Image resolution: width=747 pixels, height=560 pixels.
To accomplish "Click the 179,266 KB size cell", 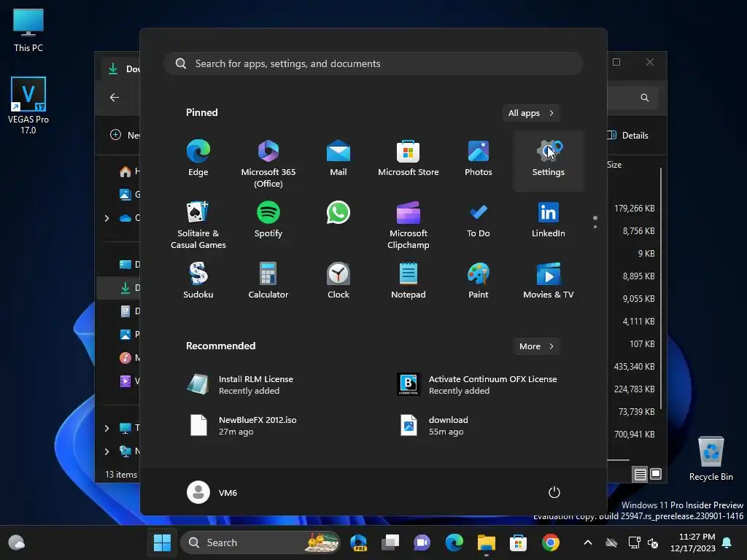I will (x=634, y=209).
